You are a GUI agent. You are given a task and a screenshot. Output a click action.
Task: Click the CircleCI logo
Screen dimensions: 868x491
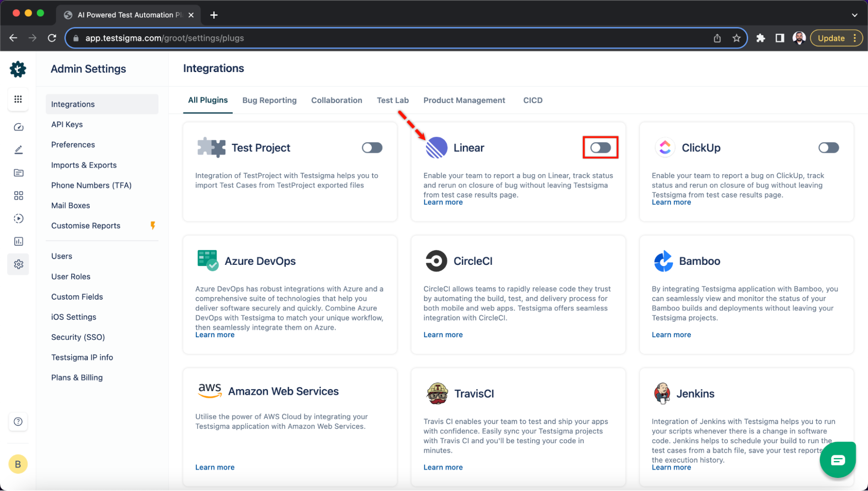[x=436, y=261]
